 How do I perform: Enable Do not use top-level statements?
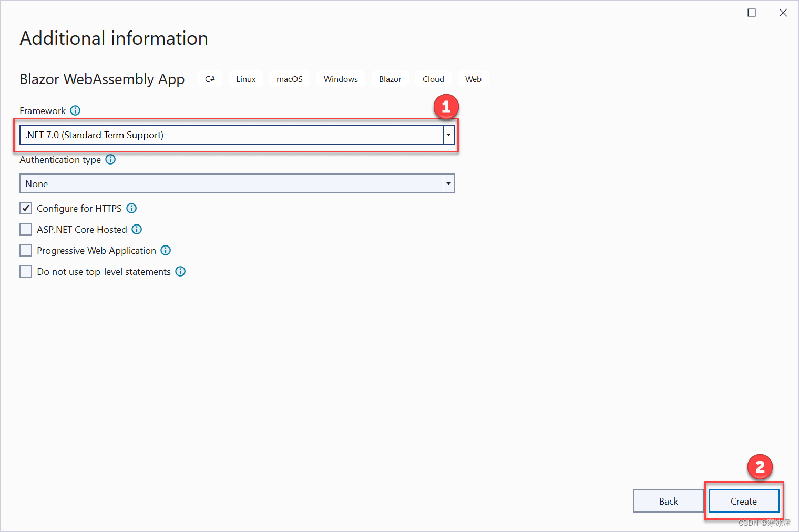26,271
